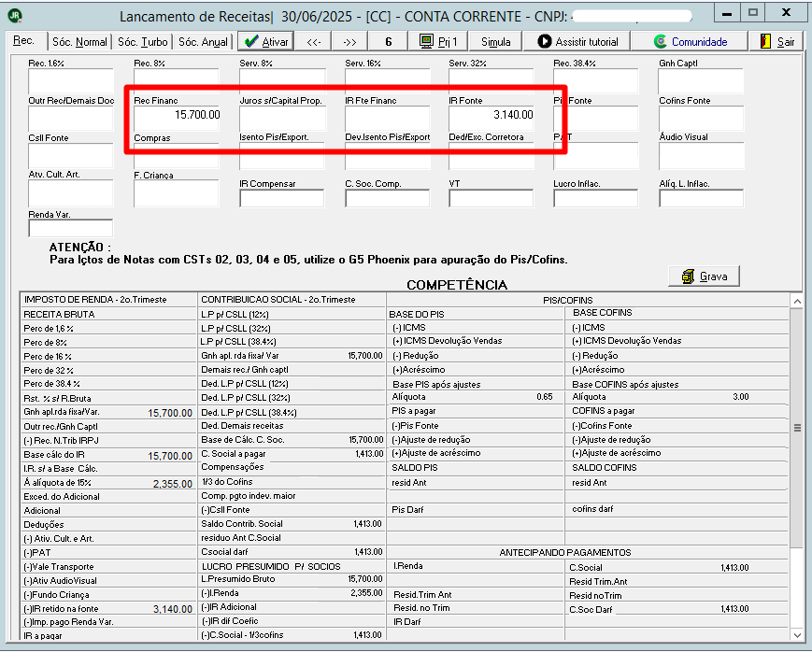Click the IR Compensar input field
812x652 pixels.
pyautogui.click(x=282, y=198)
